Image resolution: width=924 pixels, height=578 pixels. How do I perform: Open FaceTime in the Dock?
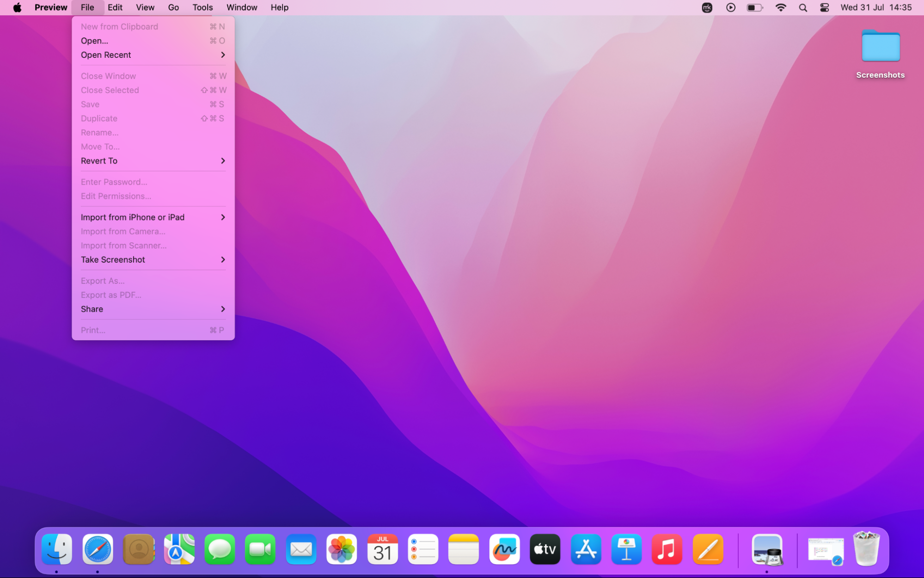(260, 549)
